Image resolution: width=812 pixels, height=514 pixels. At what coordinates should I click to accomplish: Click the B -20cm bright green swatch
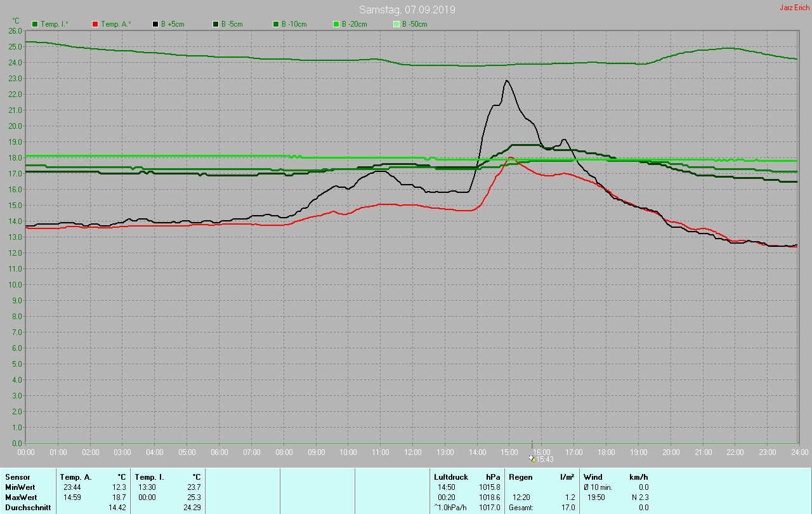click(x=336, y=24)
